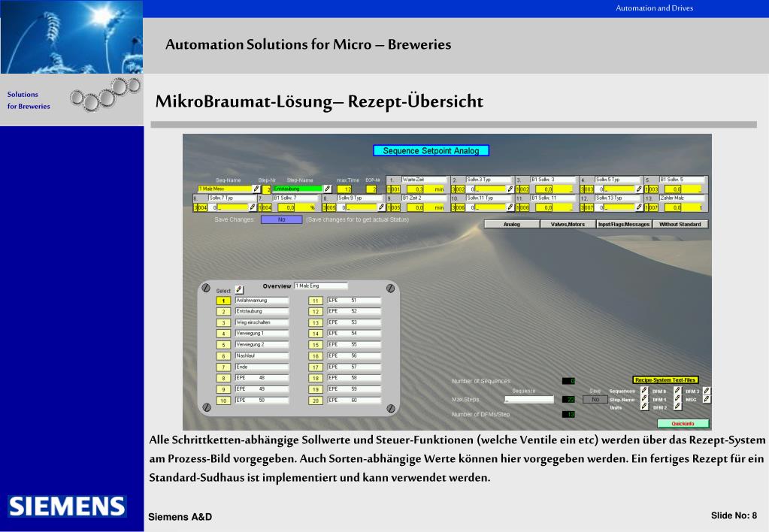Select step 3 Weg einschalten number button
The height and width of the screenshot is (532, 769).
223,323
